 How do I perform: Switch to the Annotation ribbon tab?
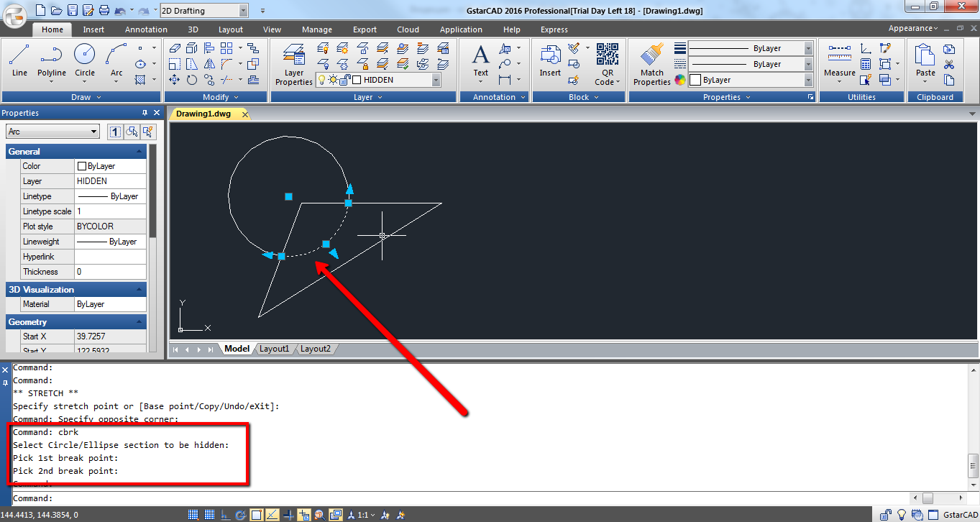[146, 29]
